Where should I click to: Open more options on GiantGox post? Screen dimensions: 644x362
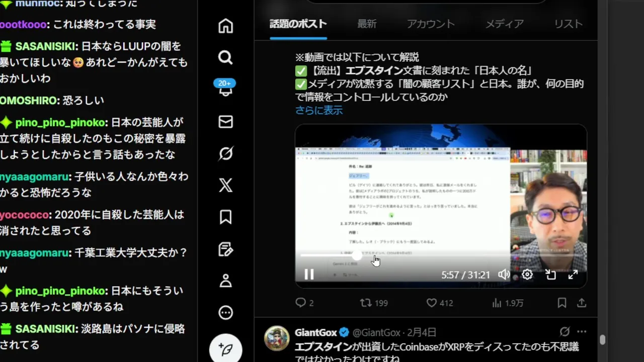click(582, 332)
